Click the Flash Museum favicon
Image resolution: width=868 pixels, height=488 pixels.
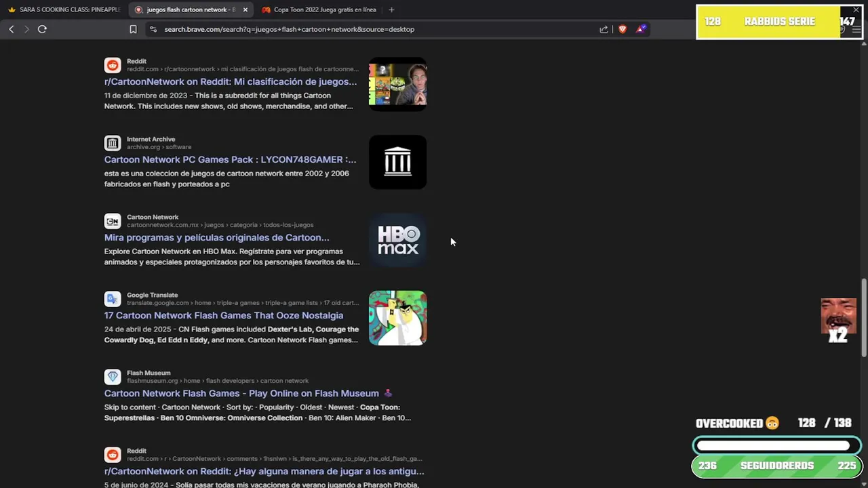tap(113, 377)
